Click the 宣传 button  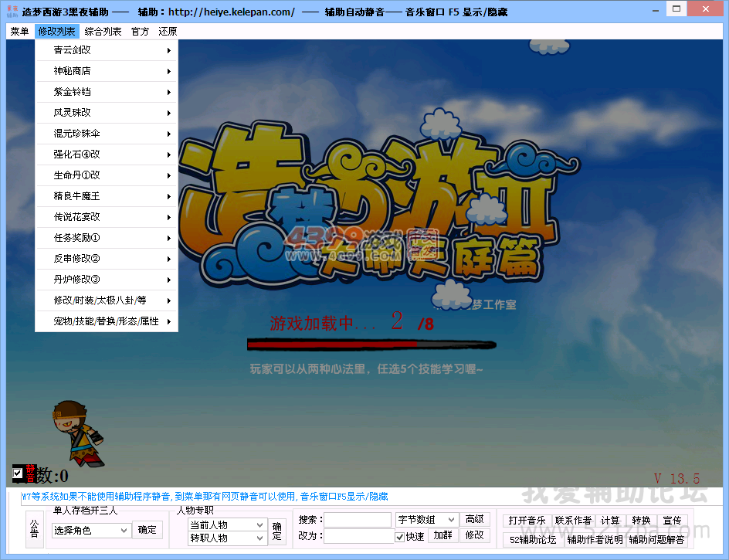coord(673,521)
